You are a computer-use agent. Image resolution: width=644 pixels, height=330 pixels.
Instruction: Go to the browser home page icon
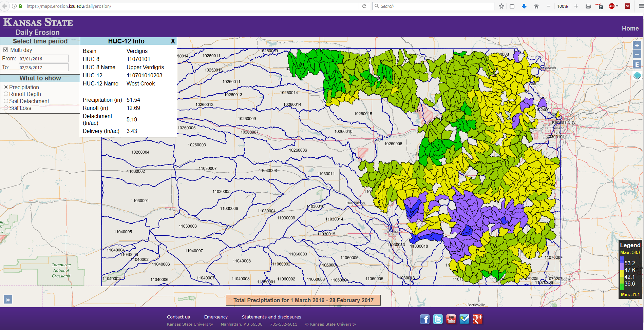(536, 6)
